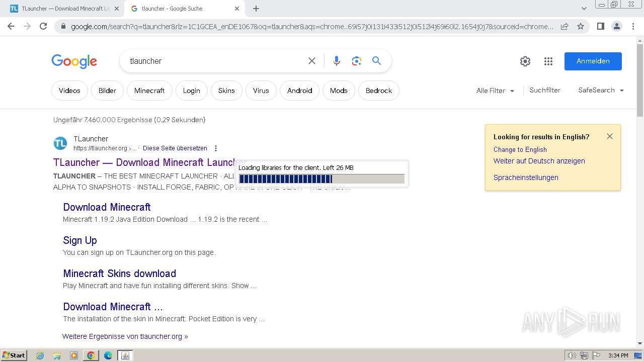The height and width of the screenshot is (362, 644).
Task: Open the Suchfilter tools
Action: click(x=545, y=90)
